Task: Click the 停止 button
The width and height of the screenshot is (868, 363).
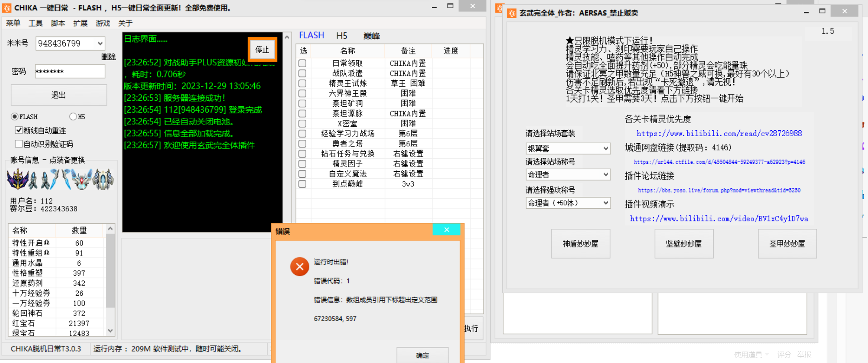Action: pyautogui.click(x=262, y=50)
